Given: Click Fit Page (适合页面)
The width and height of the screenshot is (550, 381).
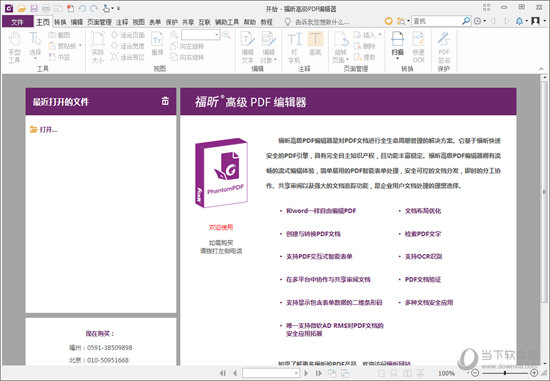Looking at the screenshot, I should pyautogui.click(x=128, y=35).
